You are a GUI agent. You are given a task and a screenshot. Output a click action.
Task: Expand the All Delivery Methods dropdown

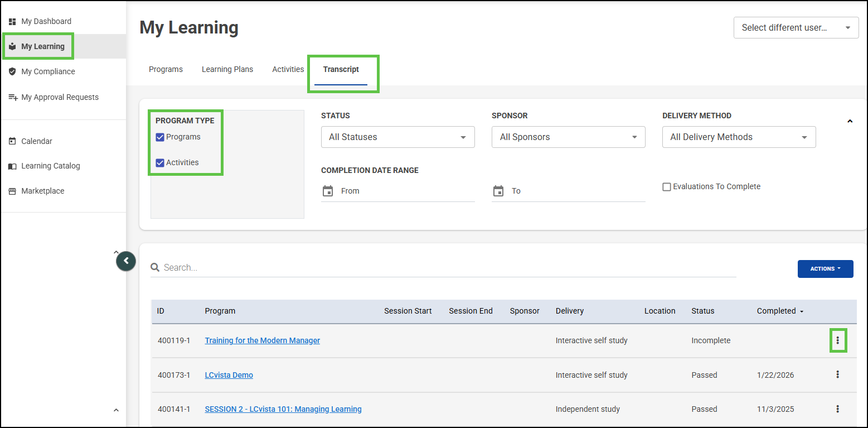click(x=739, y=137)
